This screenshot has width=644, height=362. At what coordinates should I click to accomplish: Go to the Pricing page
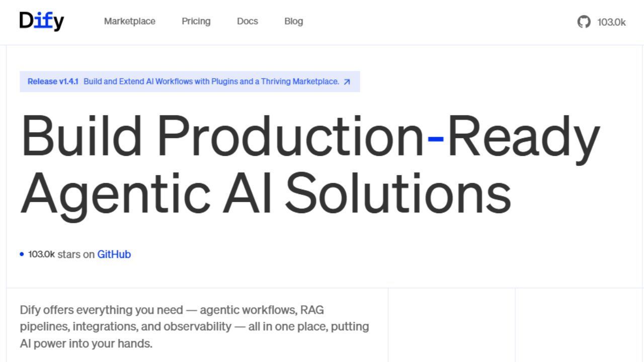click(196, 21)
